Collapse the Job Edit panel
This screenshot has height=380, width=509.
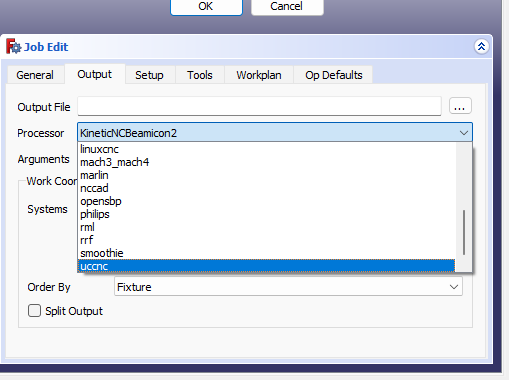coord(481,47)
